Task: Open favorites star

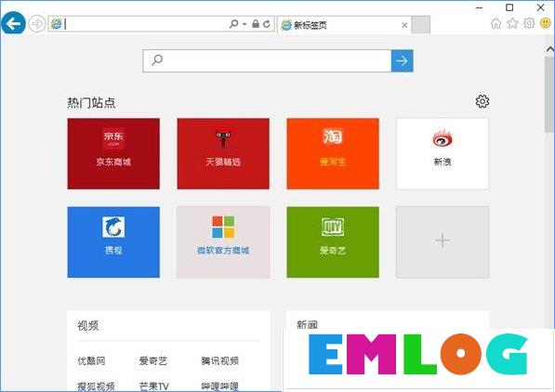Action: pyautogui.click(x=512, y=23)
